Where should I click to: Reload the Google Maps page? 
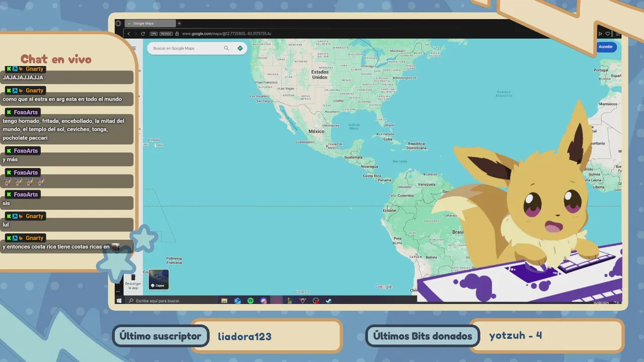[x=143, y=34]
